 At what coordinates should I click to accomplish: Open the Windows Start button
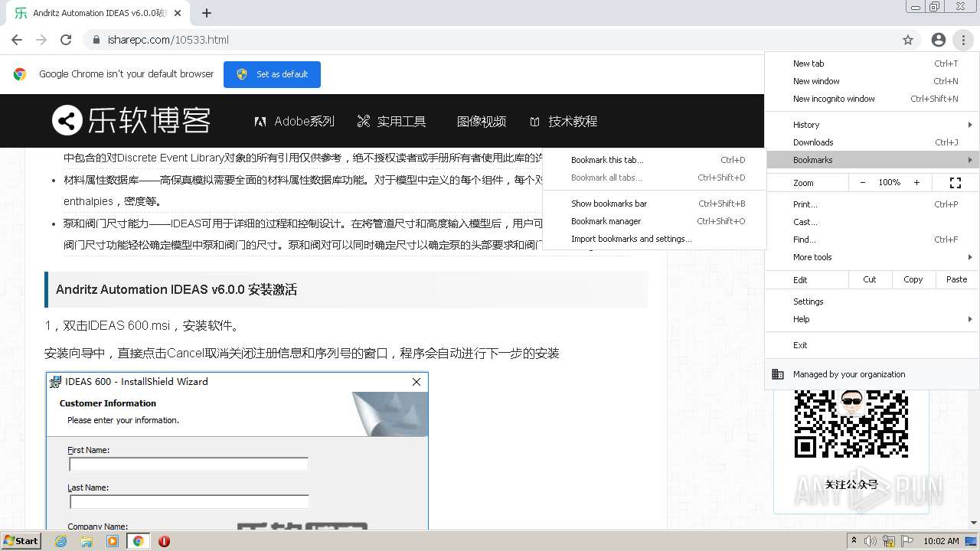click(21, 541)
